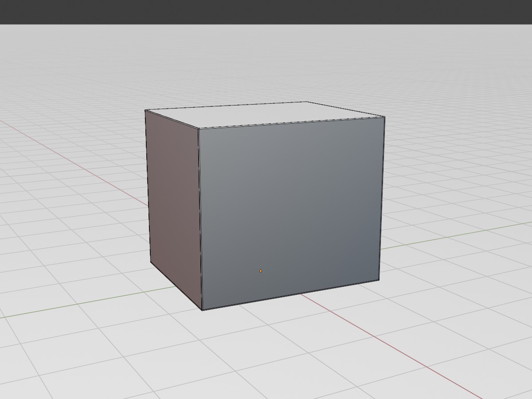Image resolution: width=532 pixels, height=399 pixels.
Task: Select the bottom edge of the front face
Action: 290,295
